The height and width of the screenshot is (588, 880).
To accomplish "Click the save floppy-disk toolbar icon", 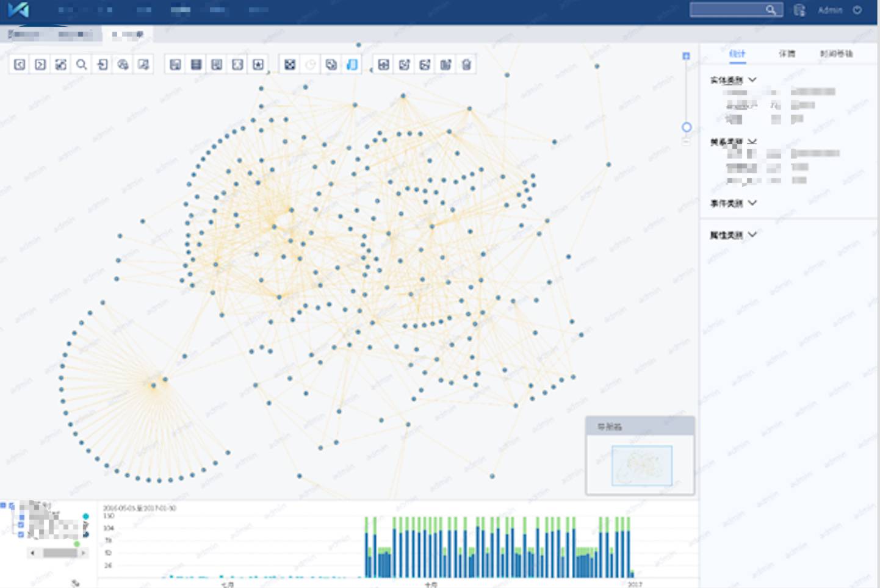I will 176,64.
